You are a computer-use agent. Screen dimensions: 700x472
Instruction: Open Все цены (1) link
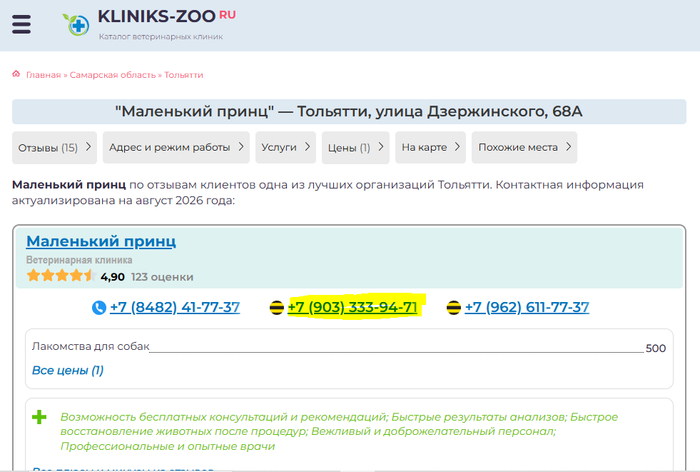(x=68, y=370)
